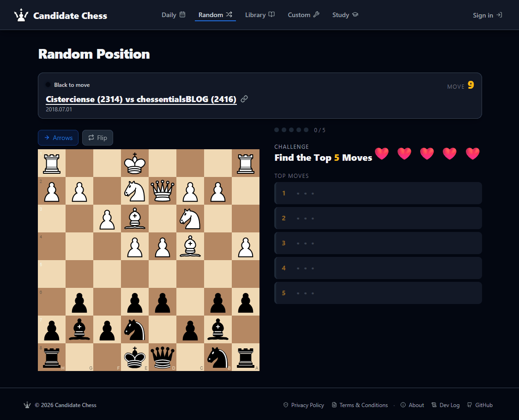The height and width of the screenshot is (420, 519).
Task: Click the 0 / 5 progress counter
Action: tap(320, 130)
